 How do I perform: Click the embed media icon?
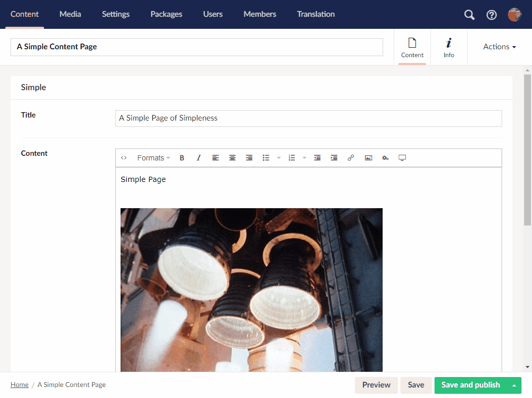point(402,158)
